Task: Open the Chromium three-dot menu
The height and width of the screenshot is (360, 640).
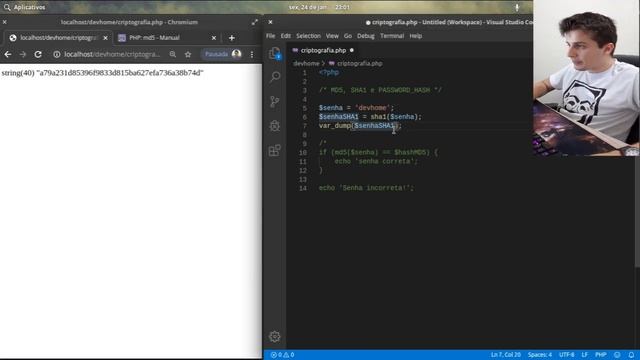Action: 252,54
